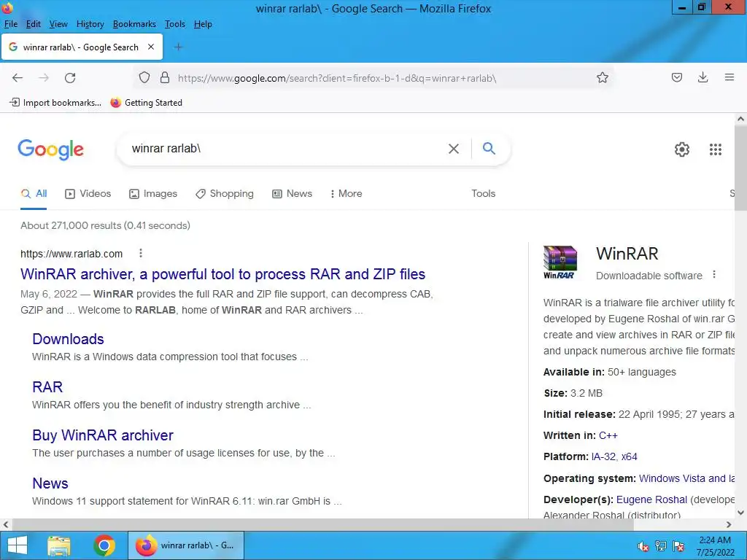Screen dimensions: 747x560
Task: Open the Eugene Roshal developer link
Action: pyautogui.click(x=651, y=499)
